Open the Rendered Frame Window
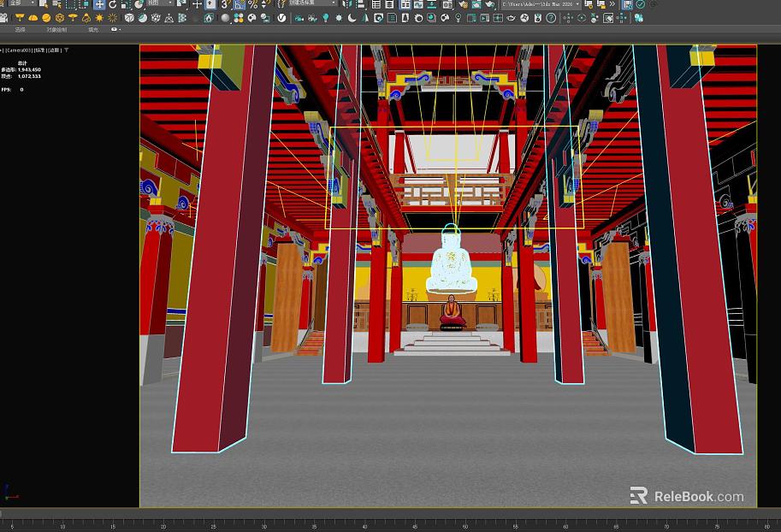 pyautogui.click(x=476, y=4)
